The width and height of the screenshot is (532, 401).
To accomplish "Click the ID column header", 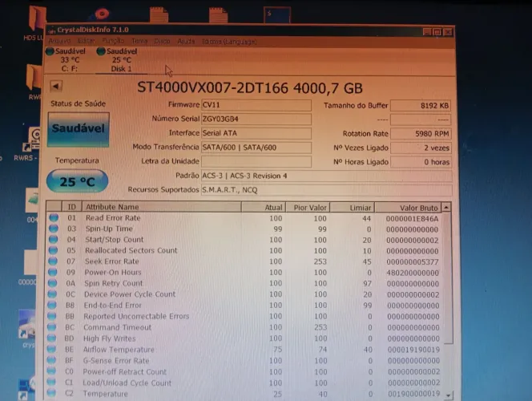I will click(x=71, y=207).
